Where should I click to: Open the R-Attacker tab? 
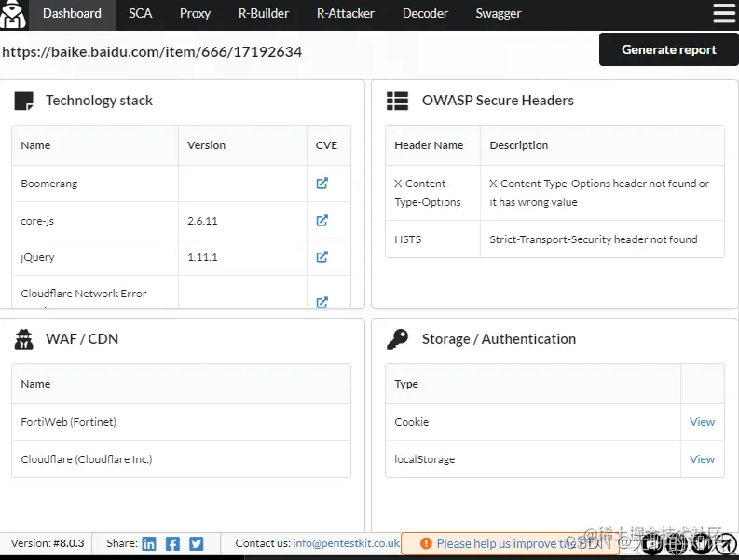pyautogui.click(x=346, y=14)
